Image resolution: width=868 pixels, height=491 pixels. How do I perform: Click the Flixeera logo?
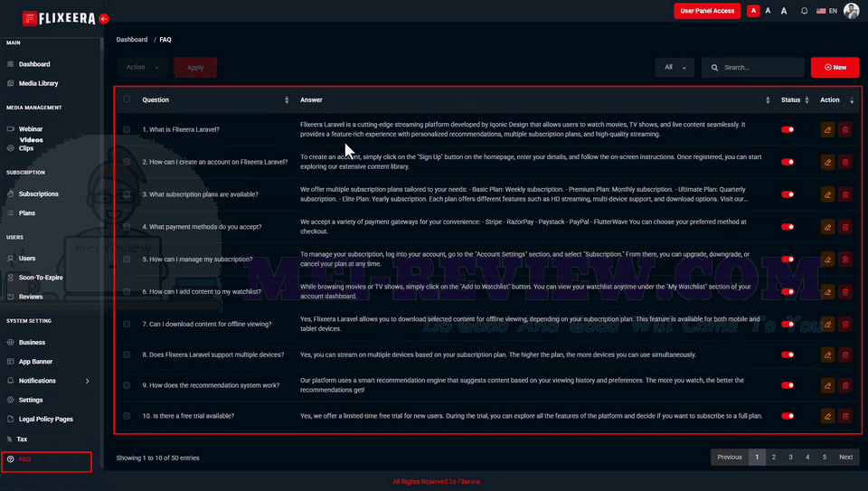point(58,18)
